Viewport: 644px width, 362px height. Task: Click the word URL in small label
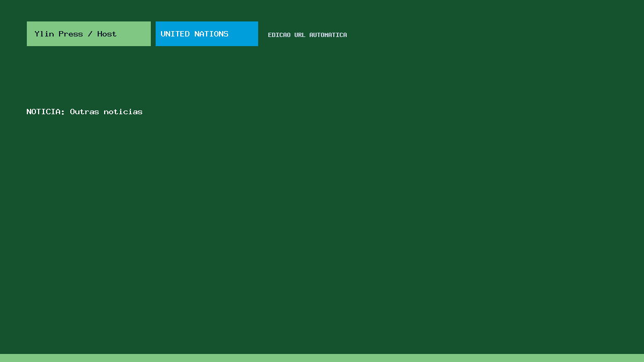click(299, 35)
